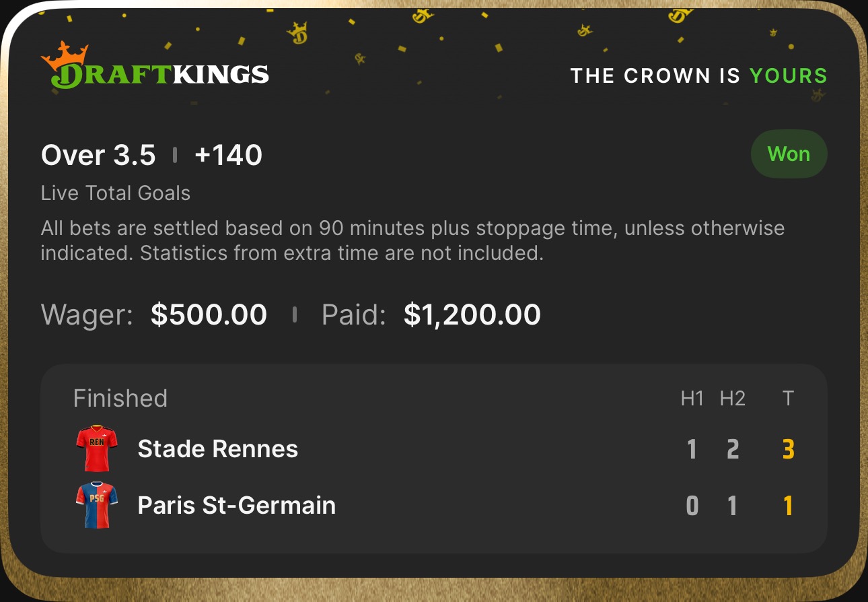The width and height of the screenshot is (868, 602).
Task: Click the T total column header
Action: coord(788,399)
